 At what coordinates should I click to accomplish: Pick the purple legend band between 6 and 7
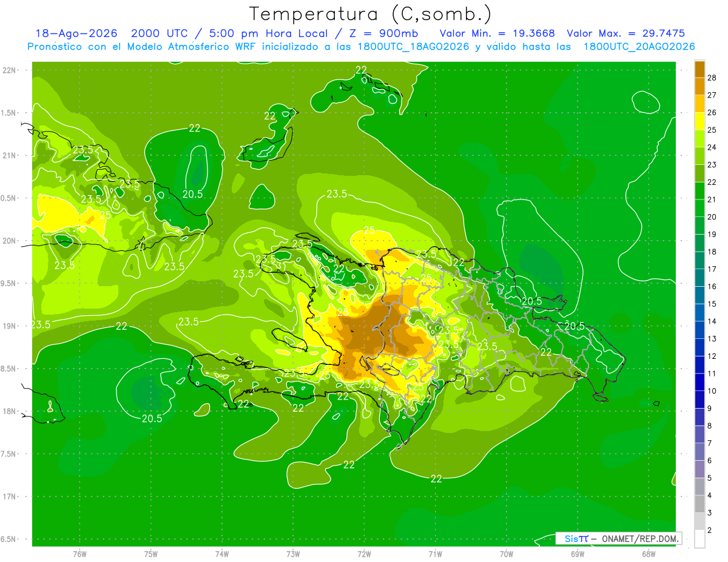pyautogui.click(x=699, y=452)
